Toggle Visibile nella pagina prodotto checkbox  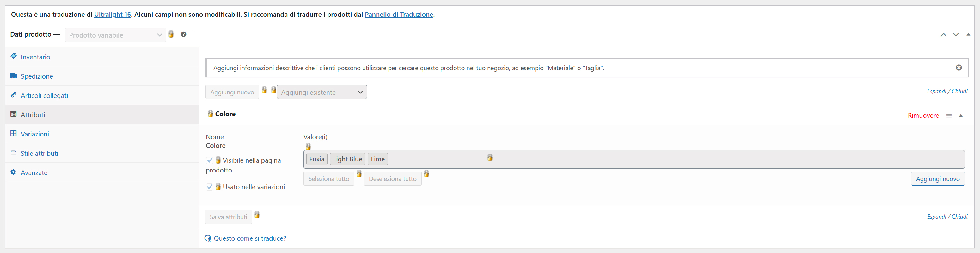pos(210,160)
